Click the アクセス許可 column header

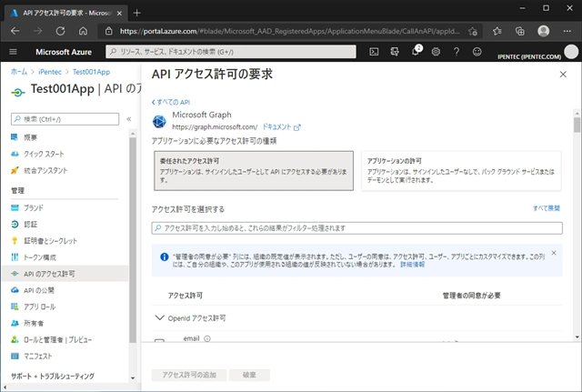186,296
